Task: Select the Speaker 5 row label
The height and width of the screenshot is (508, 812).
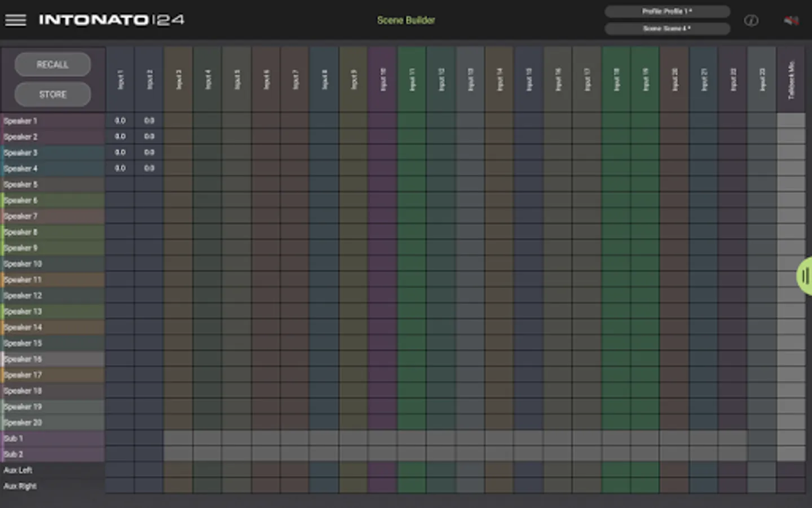Action: click(53, 184)
